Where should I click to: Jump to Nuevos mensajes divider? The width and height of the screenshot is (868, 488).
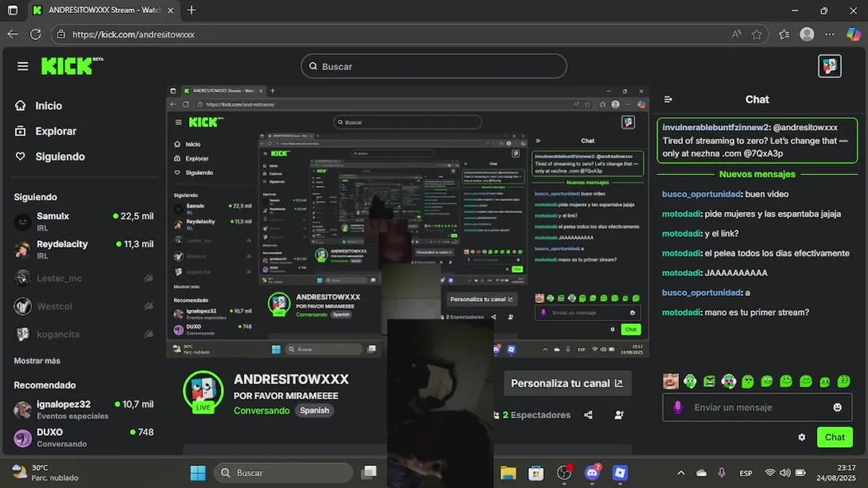coord(757,174)
